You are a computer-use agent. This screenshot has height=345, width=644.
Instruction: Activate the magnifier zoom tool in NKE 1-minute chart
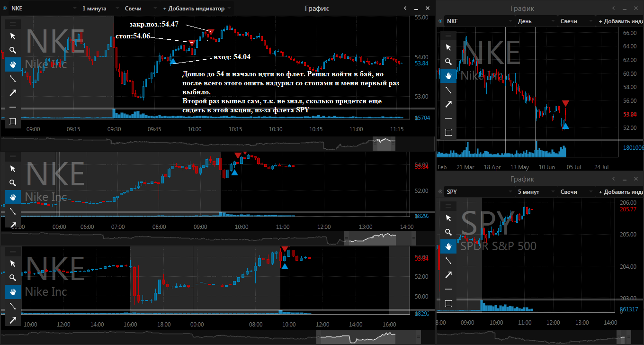(x=13, y=50)
